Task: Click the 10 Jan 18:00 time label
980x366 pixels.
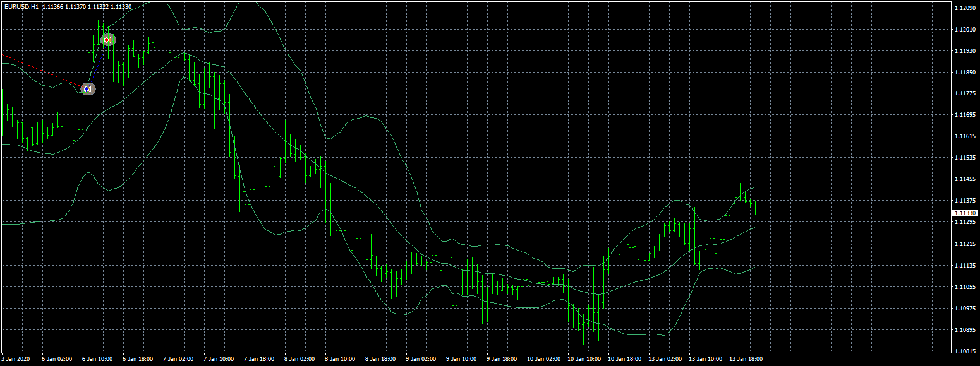Action: [625, 358]
